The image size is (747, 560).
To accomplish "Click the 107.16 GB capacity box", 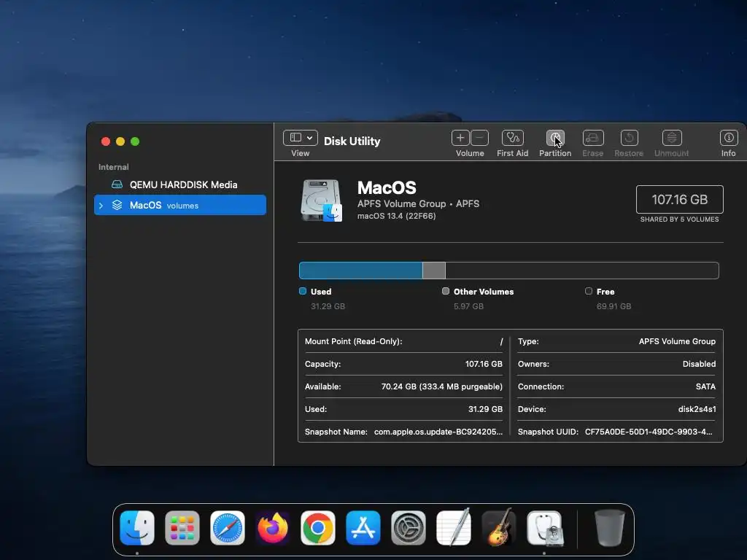I will pos(679,200).
